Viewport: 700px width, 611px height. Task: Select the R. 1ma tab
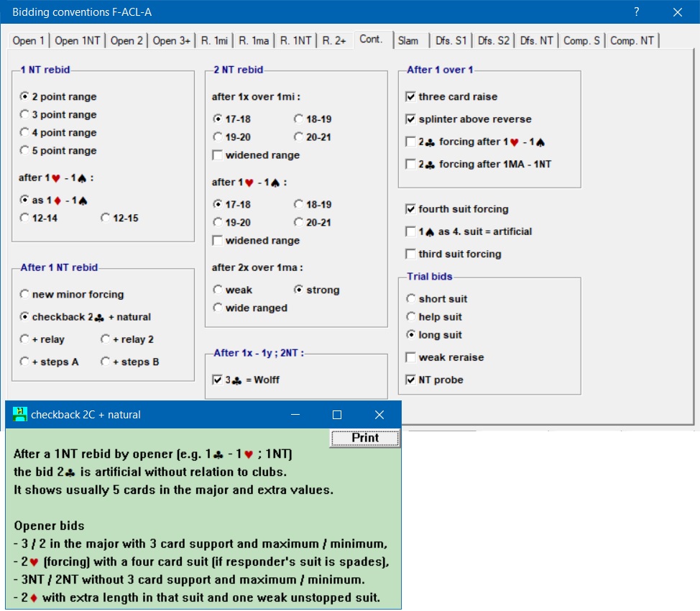point(254,41)
